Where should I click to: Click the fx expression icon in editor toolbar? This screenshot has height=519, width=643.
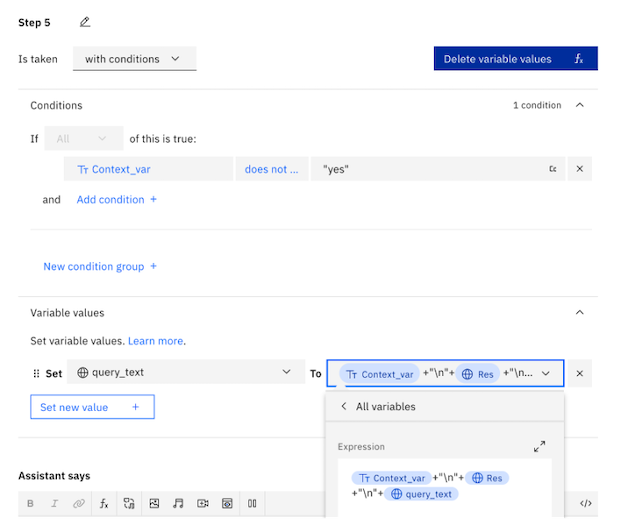click(103, 503)
